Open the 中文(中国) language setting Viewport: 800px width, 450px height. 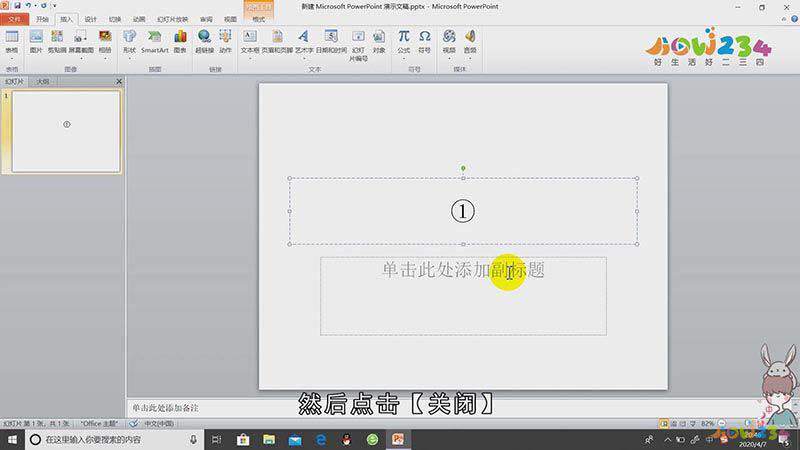pos(159,423)
